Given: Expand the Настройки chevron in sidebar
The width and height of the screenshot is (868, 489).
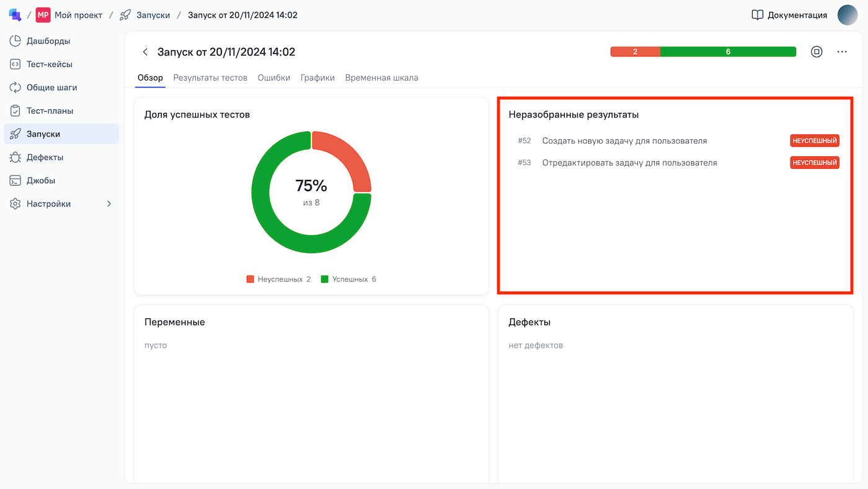Looking at the screenshot, I should click(x=109, y=204).
